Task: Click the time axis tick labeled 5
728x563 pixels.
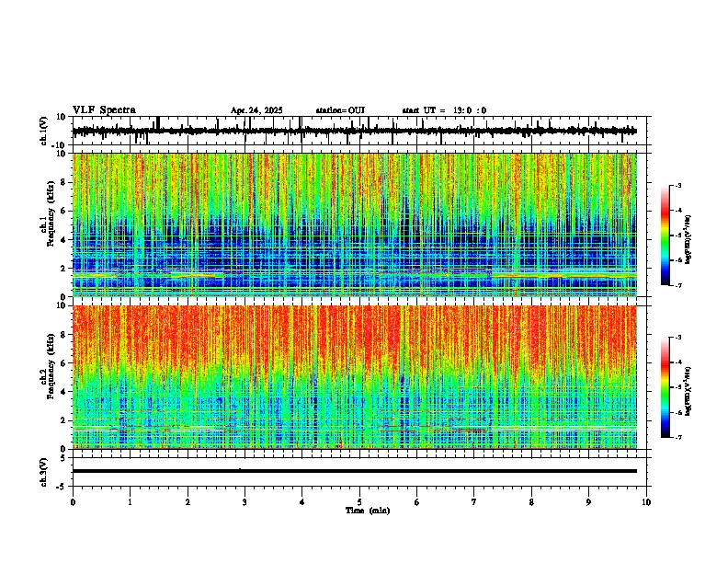Action: point(359,502)
